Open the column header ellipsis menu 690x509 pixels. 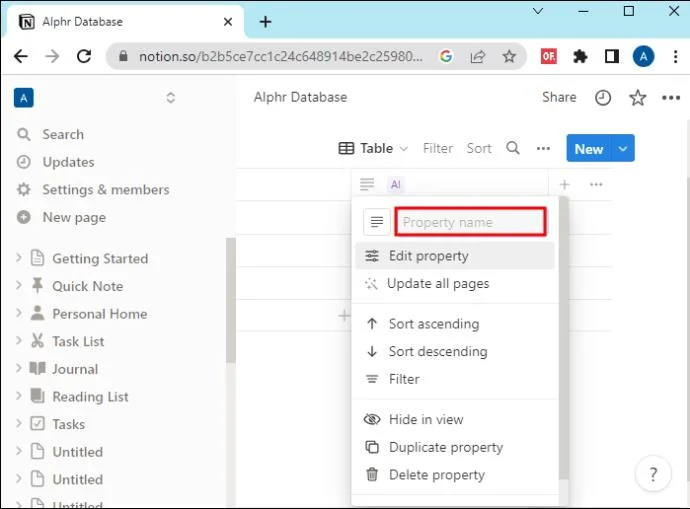point(596,184)
